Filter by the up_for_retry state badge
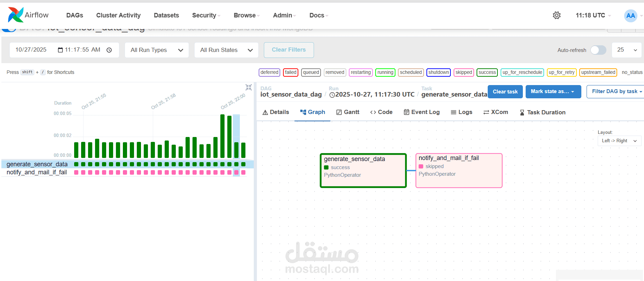The image size is (644, 281). pos(562,72)
